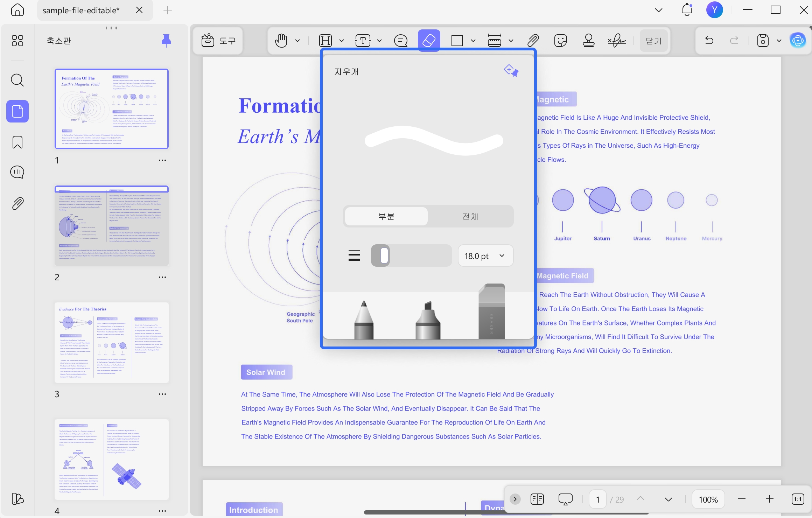Open the comments panel icon
This screenshot has width=812, height=518.
[x=17, y=172]
